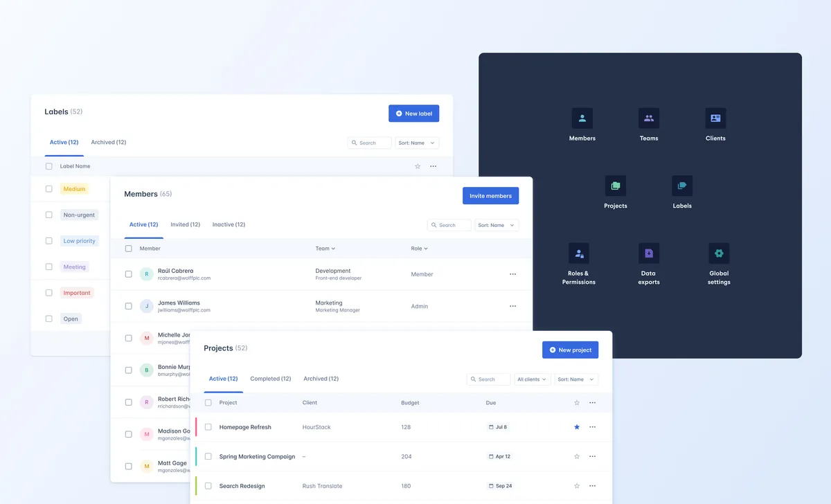Open the Clients icon
The height and width of the screenshot is (504, 831).
(x=715, y=118)
